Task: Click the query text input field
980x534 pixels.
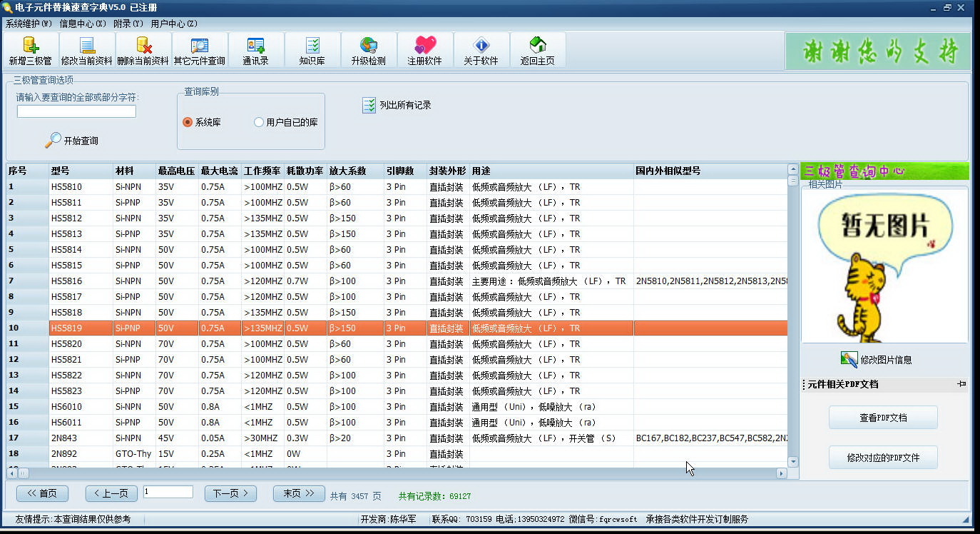Action: [x=76, y=111]
